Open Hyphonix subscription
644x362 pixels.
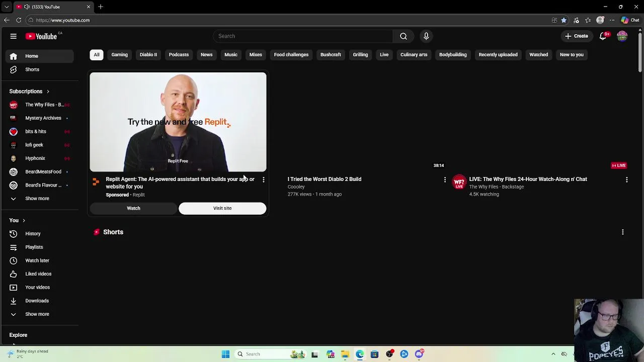(x=39, y=158)
